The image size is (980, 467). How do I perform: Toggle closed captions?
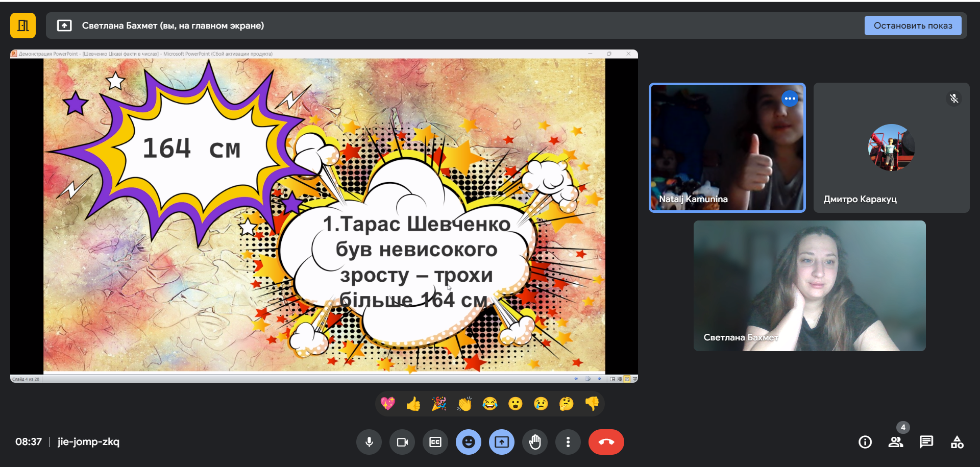[435, 442]
